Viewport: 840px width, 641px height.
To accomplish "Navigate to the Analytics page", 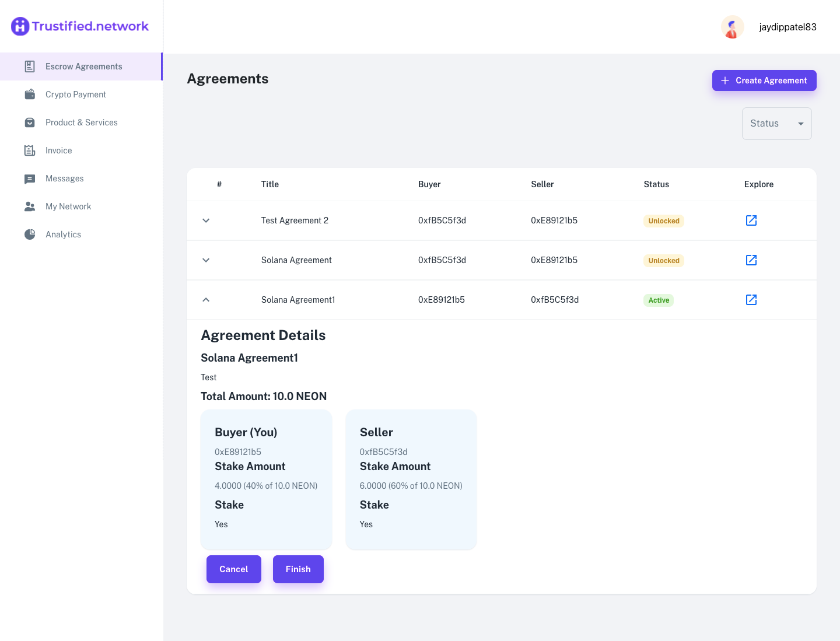I will 63,234.
